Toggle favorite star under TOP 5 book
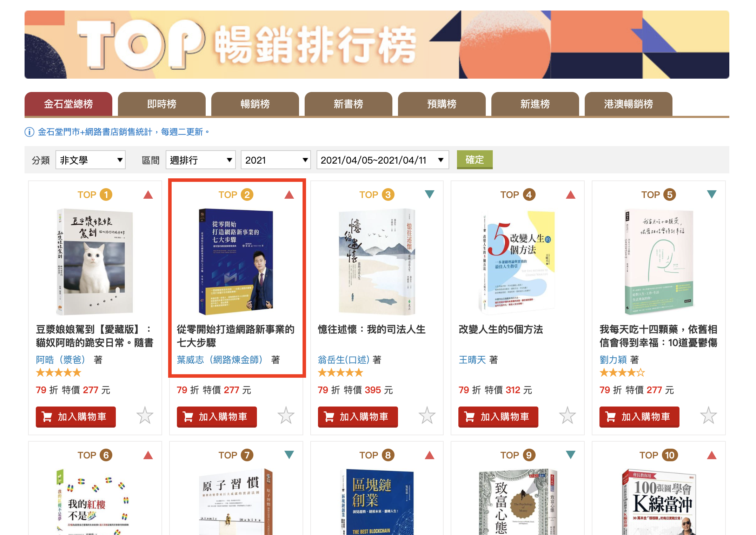Image resolution: width=756 pixels, height=535 pixels. pyautogui.click(x=708, y=416)
